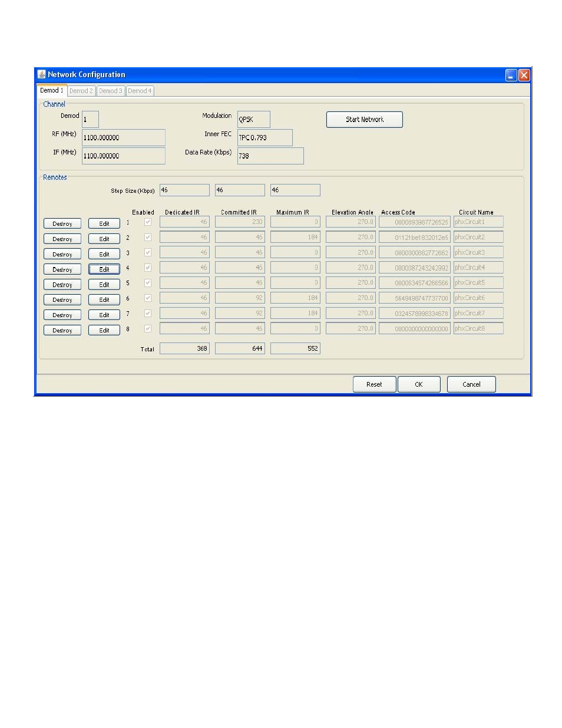Switch to the Demod 4 tab
Viewport: 562px width, 728px height.
tap(140, 91)
